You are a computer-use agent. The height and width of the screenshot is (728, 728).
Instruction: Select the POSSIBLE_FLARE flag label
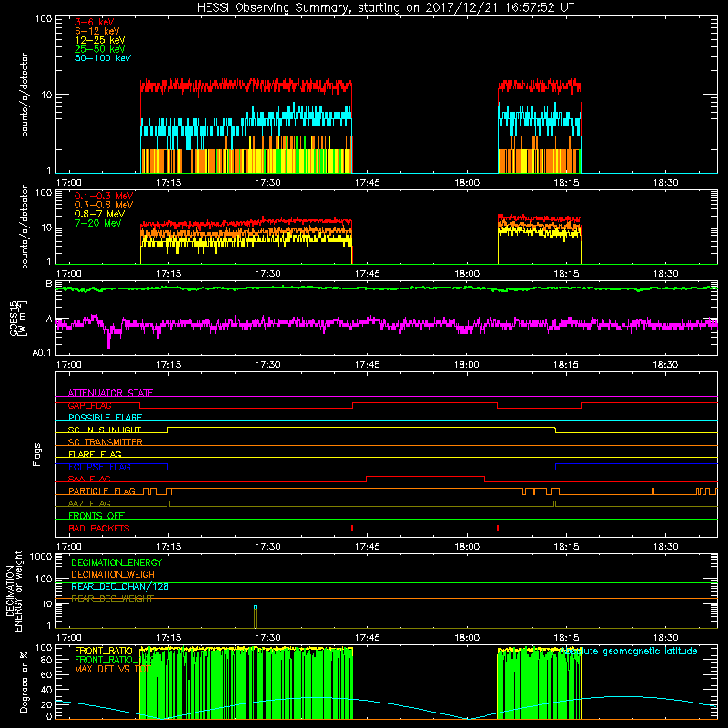105,418
